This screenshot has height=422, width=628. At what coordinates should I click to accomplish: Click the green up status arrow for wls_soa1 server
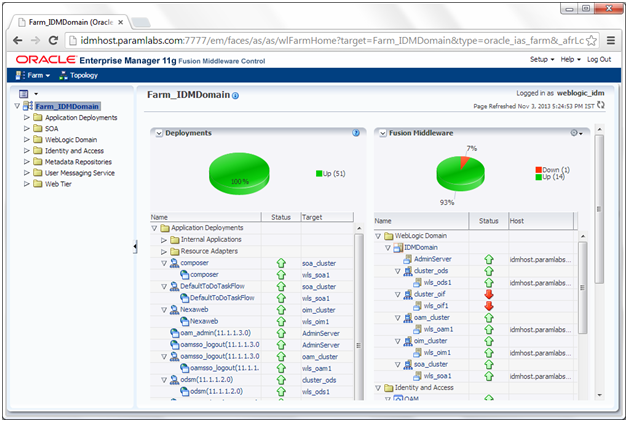[489, 376]
